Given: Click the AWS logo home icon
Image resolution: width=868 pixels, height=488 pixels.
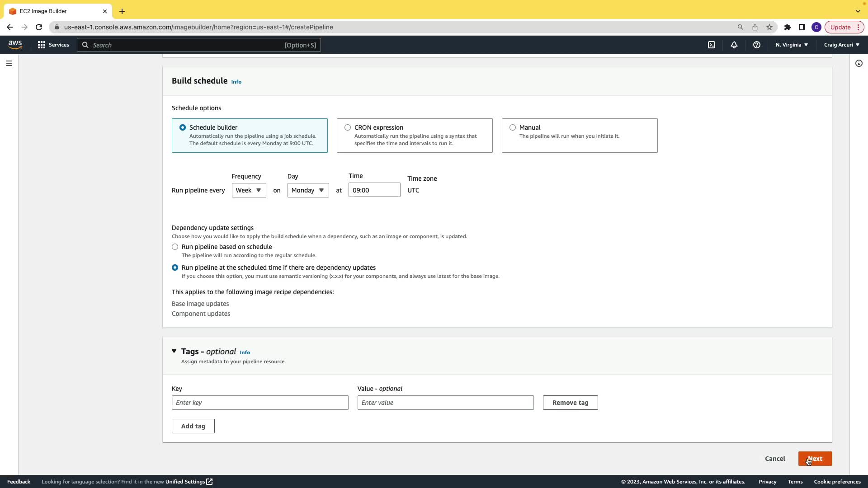Looking at the screenshot, I should click(15, 44).
